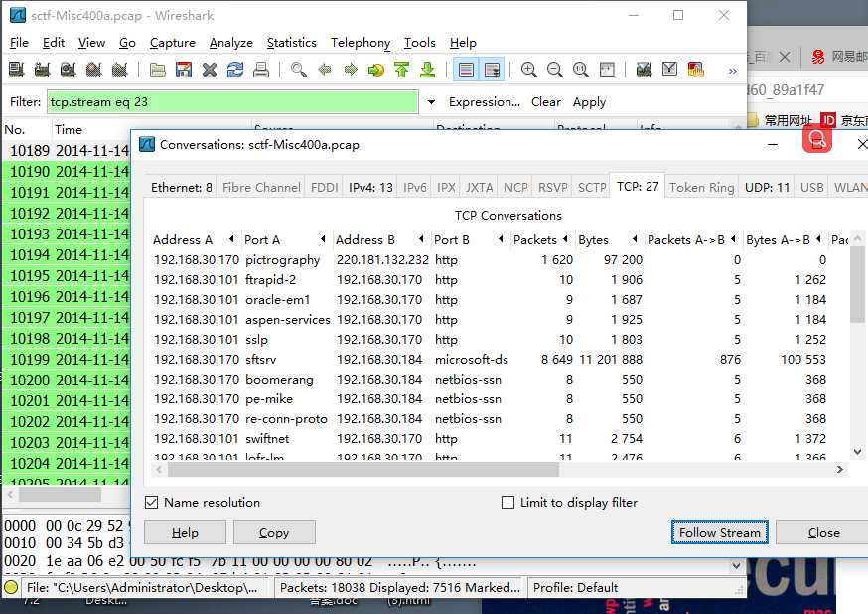868x614 pixels.
Task: Sort by Packets column arrow
Action: click(565, 239)
